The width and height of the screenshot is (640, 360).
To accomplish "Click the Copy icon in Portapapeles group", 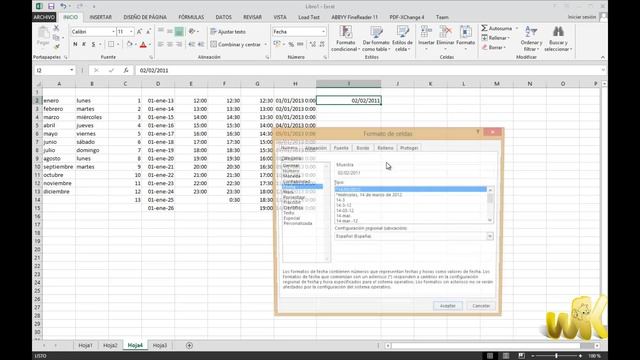I will [x=56, y=38].
